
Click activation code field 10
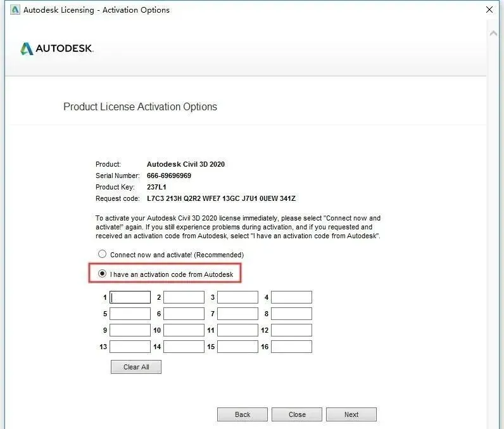tap(184, 330)
